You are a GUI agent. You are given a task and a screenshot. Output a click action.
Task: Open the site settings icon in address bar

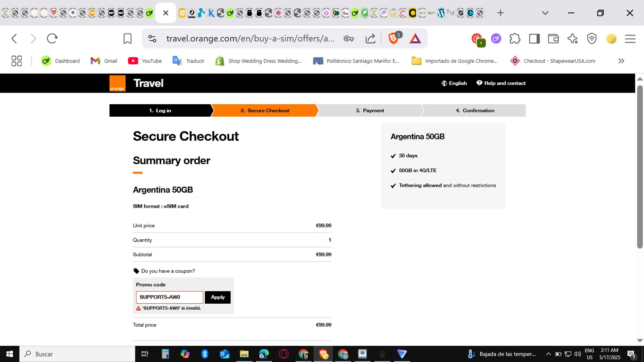coord(152,39)
